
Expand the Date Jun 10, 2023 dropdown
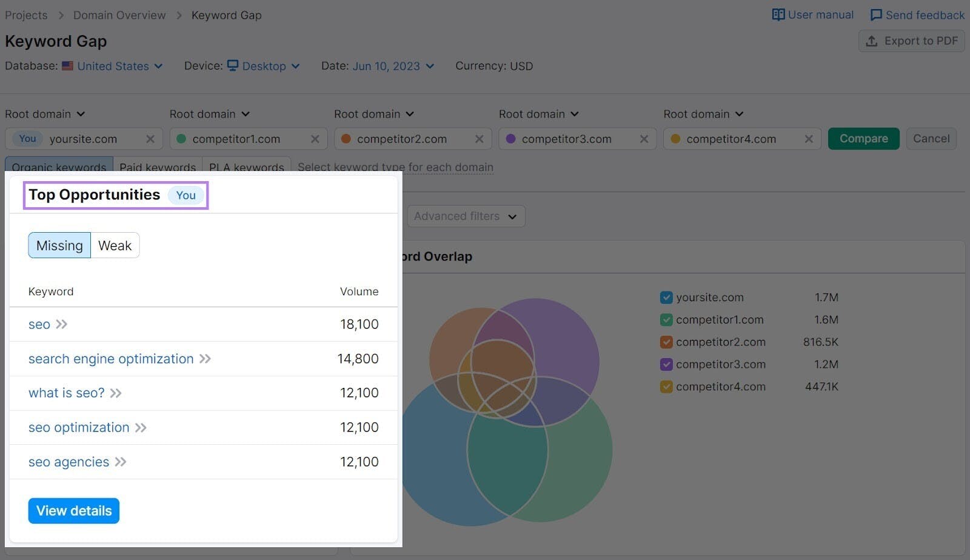393,66
